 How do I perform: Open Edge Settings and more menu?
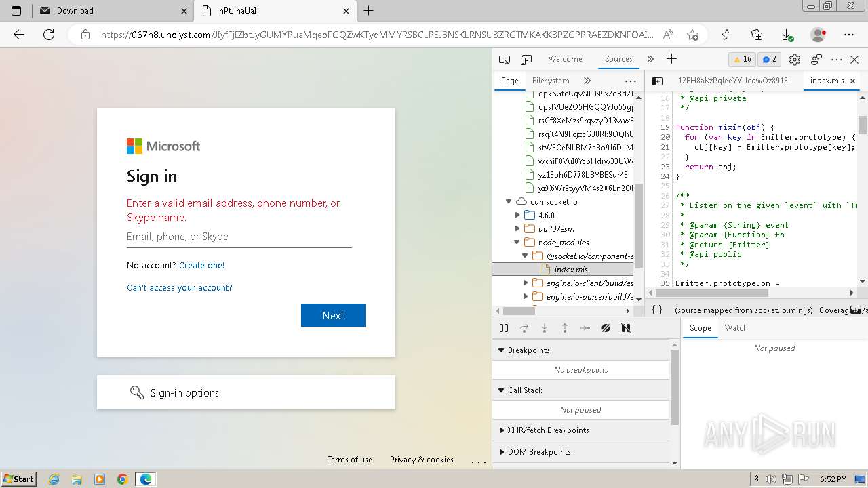[x=849, y=35]
